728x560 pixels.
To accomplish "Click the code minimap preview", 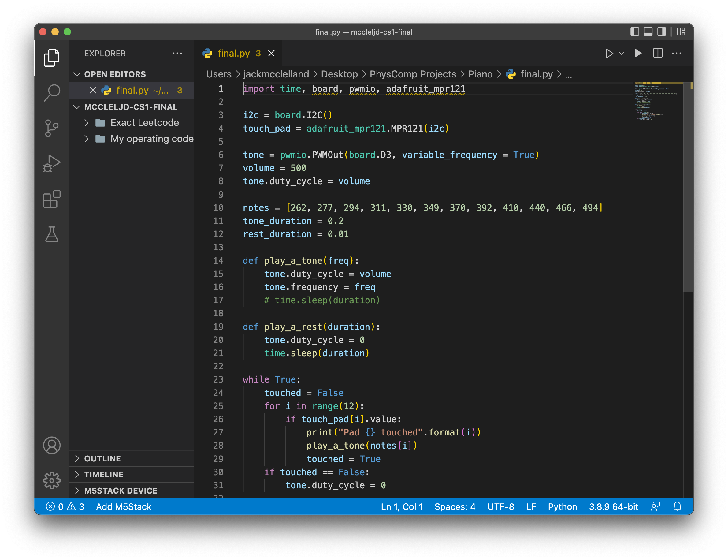I will pyautogui.click(x=656, y=102).
